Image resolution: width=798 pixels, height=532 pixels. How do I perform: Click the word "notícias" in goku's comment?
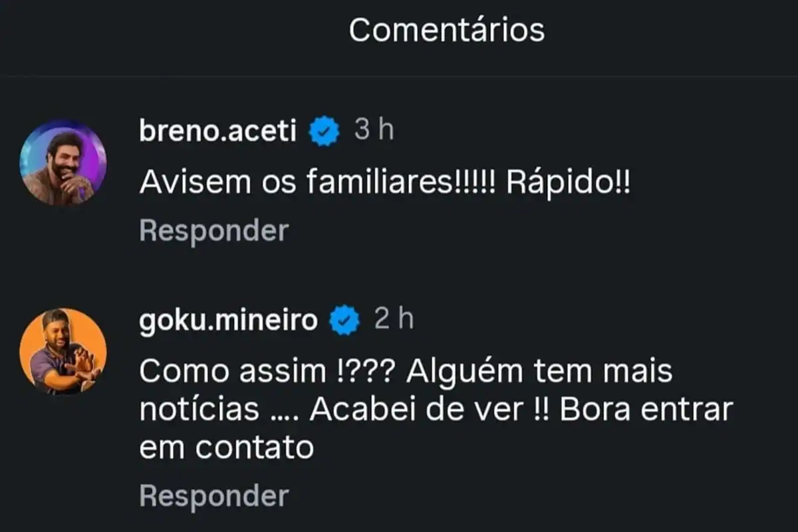click(199, 410)
